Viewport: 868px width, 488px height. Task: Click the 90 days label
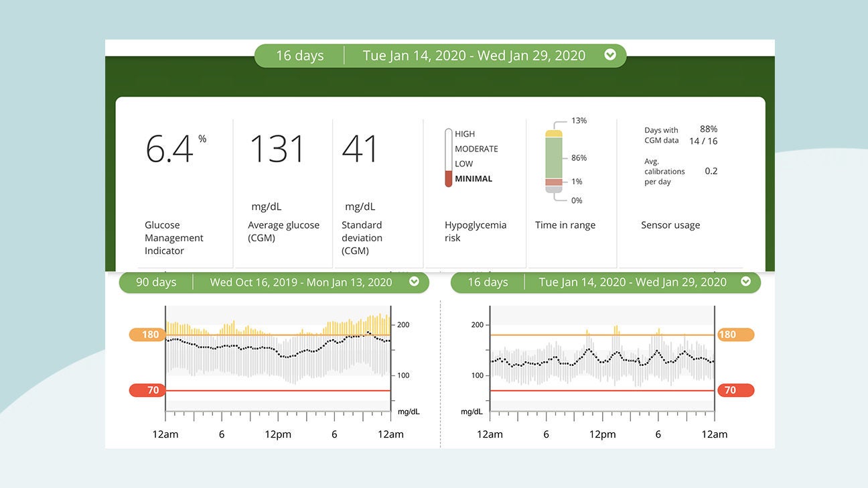pos(156,282)
